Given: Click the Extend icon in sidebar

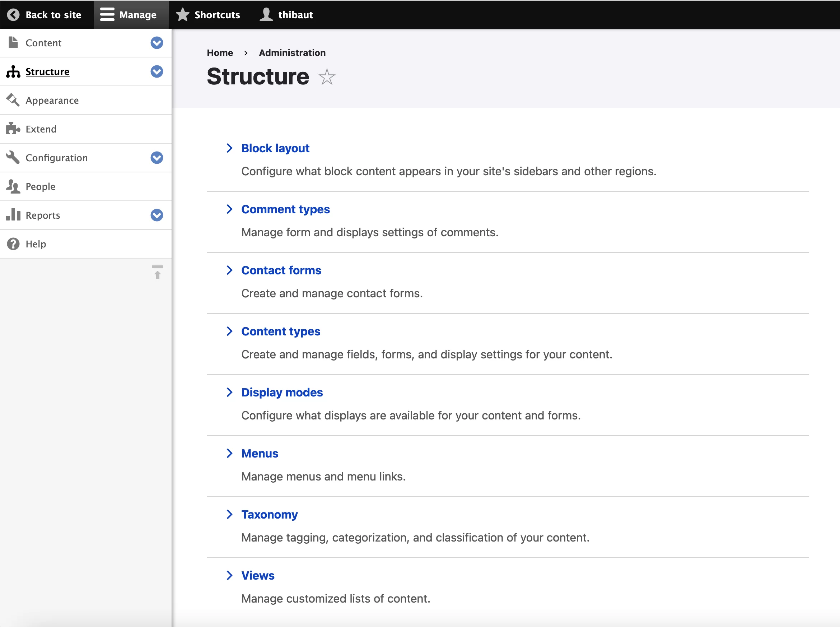Looking at the screenshot, I should click(13, 129).
